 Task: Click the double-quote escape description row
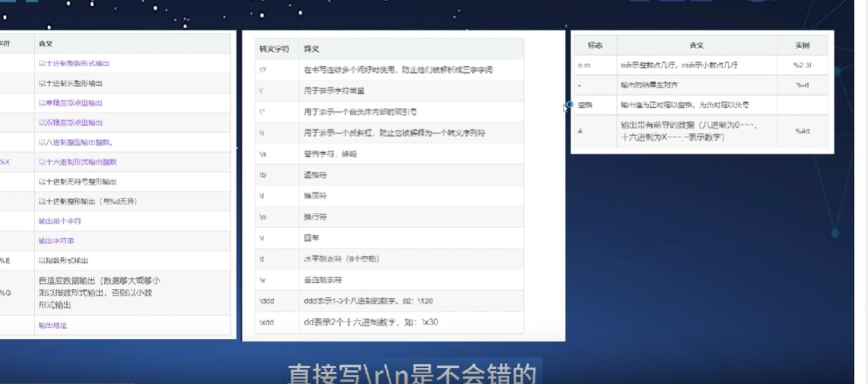tap(389, 112)
